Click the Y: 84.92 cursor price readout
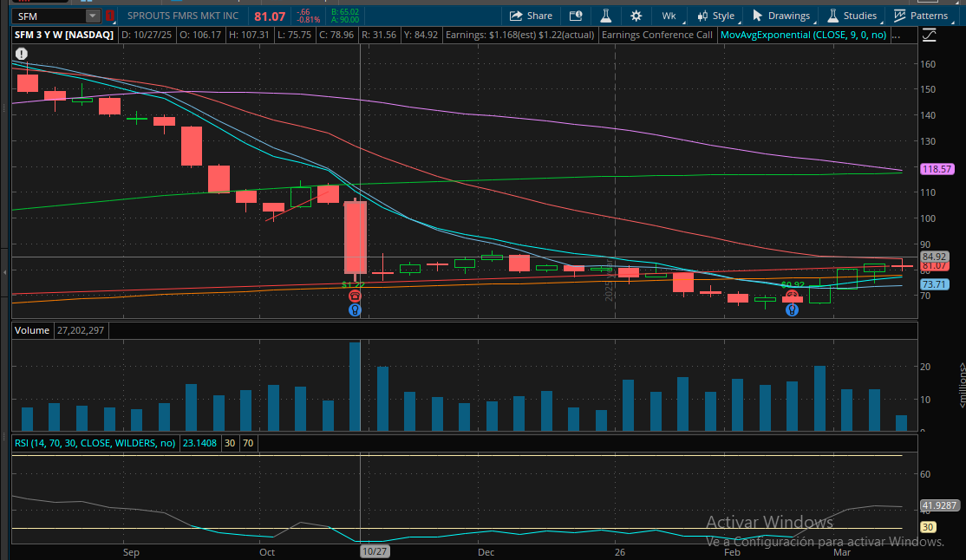 [421, 36]
